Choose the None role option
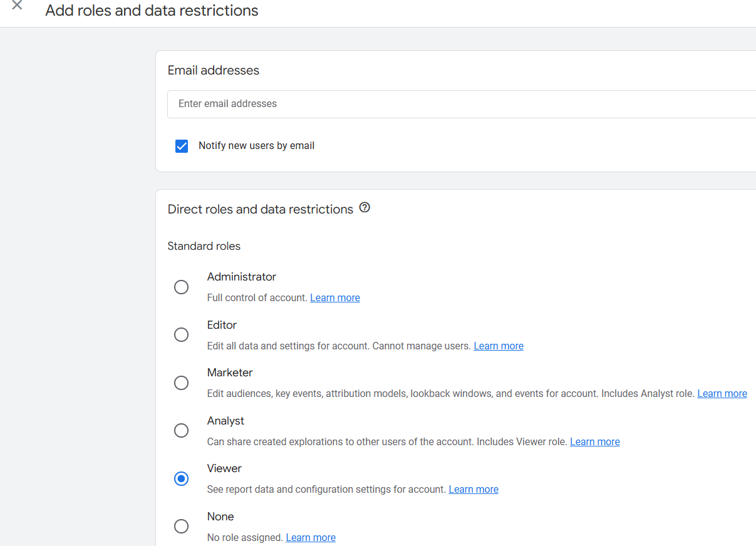 [x=181, y=526]
